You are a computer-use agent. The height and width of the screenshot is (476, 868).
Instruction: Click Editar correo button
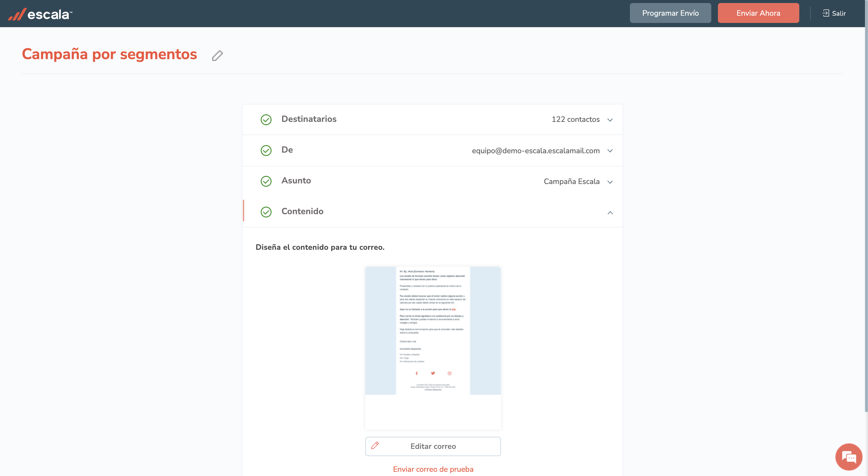[433, 446]
